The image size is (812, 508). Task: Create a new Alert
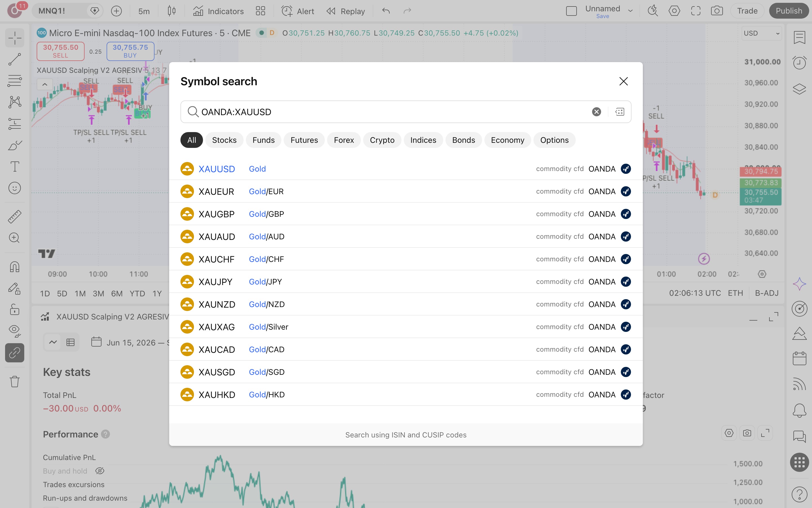tap(298, 11)
